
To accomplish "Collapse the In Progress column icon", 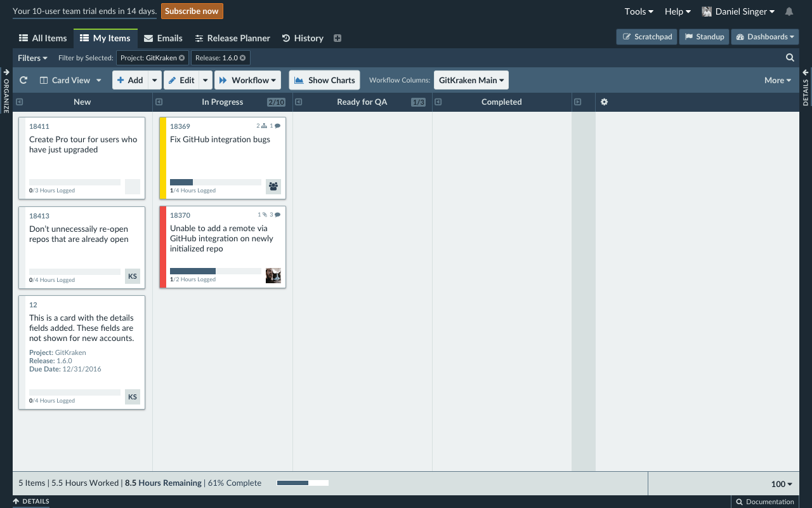I will click(159, 102).
